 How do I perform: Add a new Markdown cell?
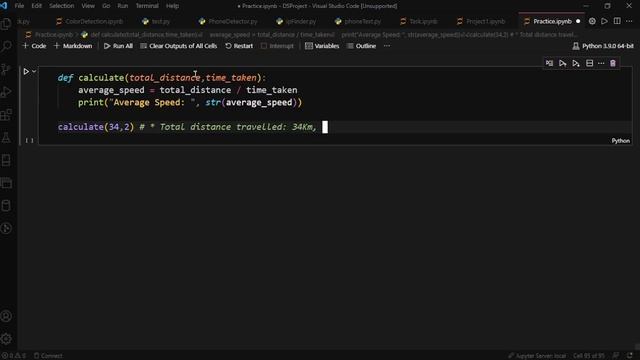coord(73,46)
